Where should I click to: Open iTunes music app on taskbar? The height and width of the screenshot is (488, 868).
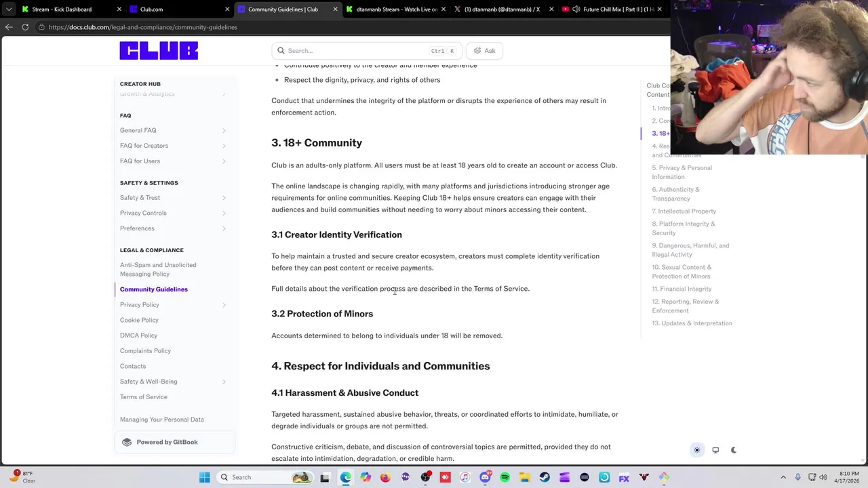coord(465,477)
